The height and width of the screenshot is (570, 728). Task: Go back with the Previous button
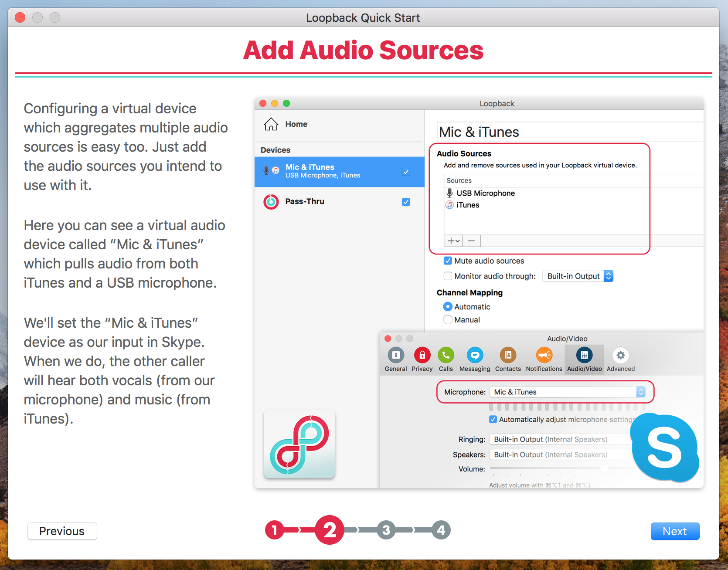click(62, 531)
